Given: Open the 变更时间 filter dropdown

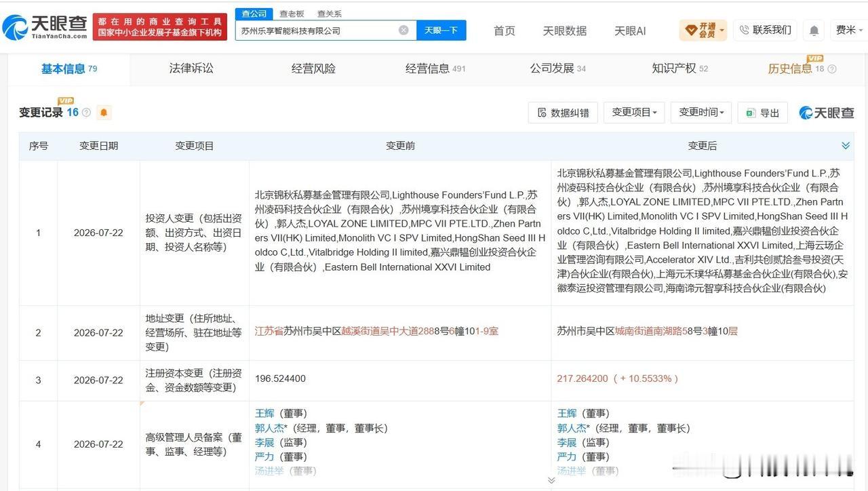Looking at the screenshot, I should coord(701,113).
